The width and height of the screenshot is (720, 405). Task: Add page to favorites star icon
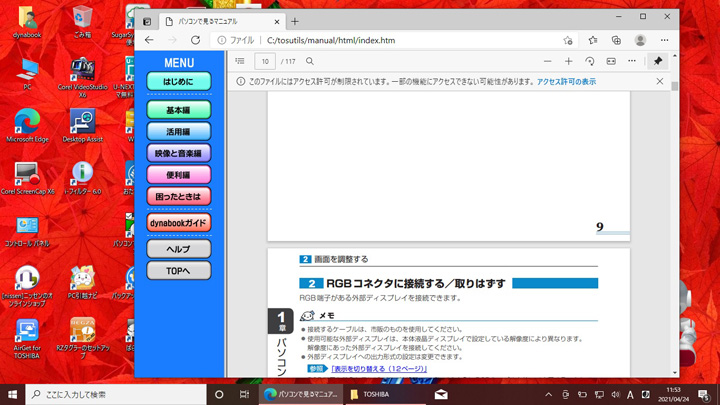point(568,40)
